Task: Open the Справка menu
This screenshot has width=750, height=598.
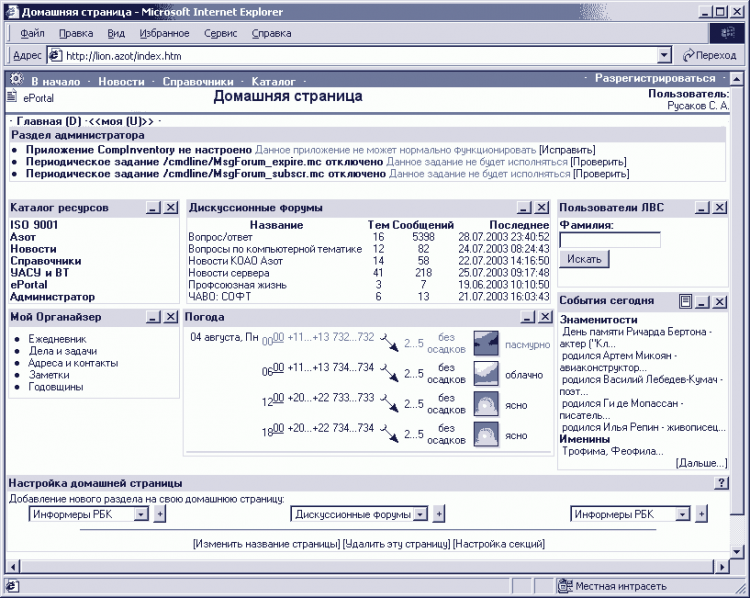Action: [271, 33]
